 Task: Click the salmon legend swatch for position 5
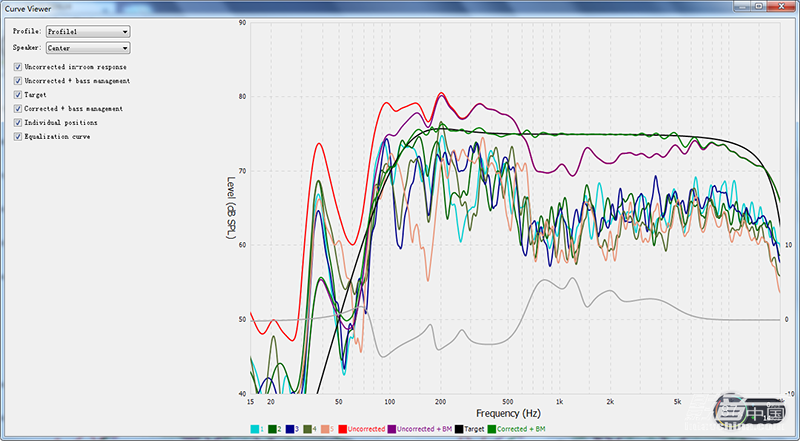324,429
